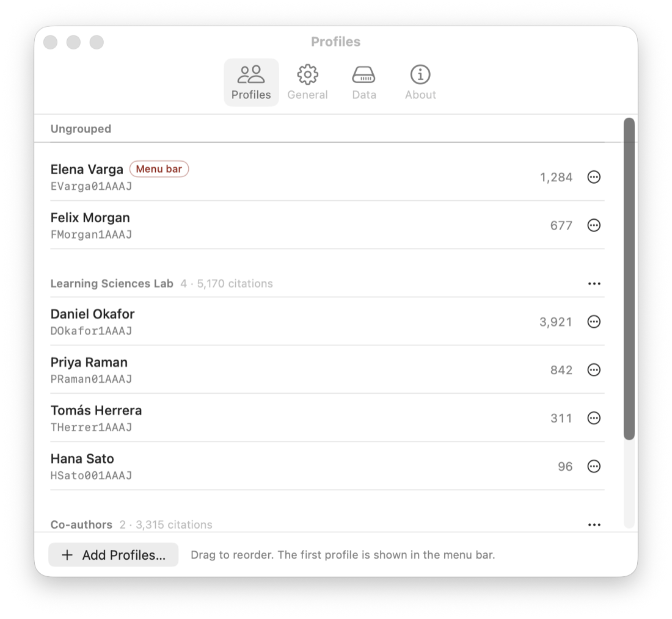Switch to the Data tab

coord(364,82)
